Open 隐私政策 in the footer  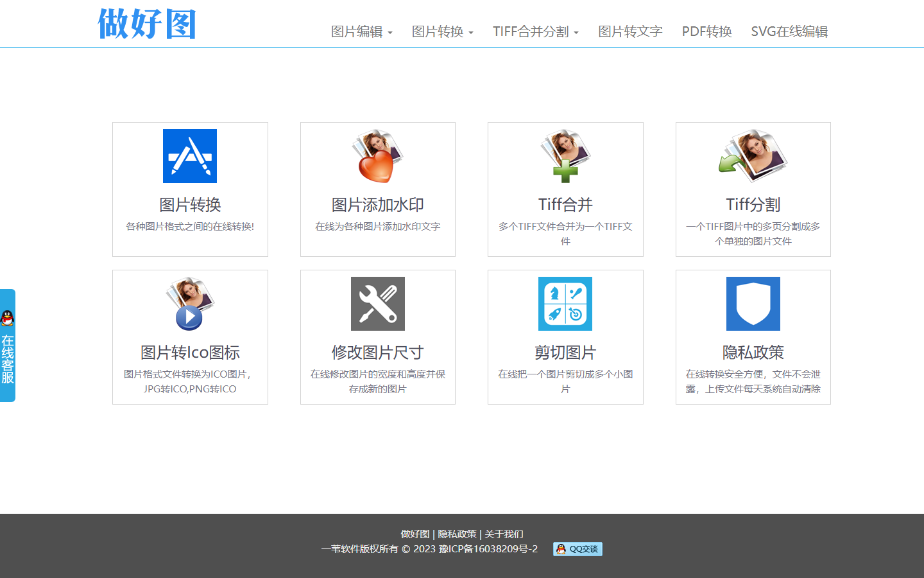[x=457, y=534]
